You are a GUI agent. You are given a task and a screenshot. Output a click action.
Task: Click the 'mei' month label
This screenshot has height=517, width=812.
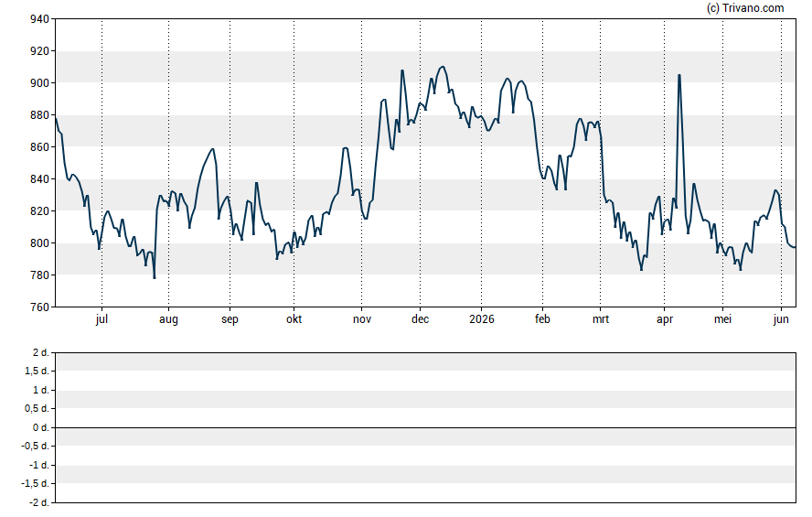(x=722, y=319)
